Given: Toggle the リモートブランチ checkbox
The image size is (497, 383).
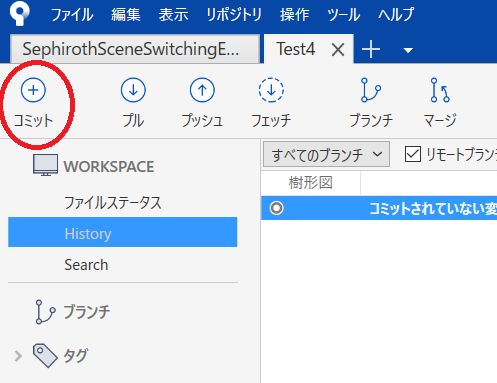Looking at the screenshot, I should pos(413,154).
